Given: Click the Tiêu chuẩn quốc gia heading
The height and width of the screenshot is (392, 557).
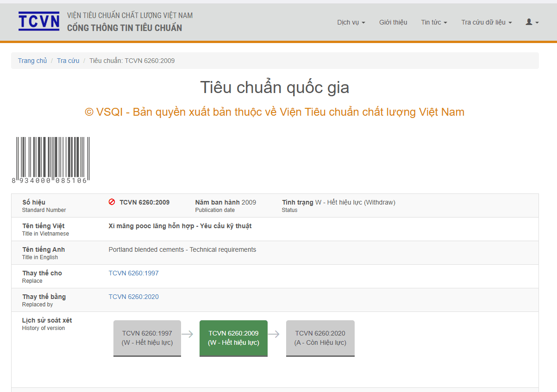Looking at the screenshot, I should click(x=275, y=87).
